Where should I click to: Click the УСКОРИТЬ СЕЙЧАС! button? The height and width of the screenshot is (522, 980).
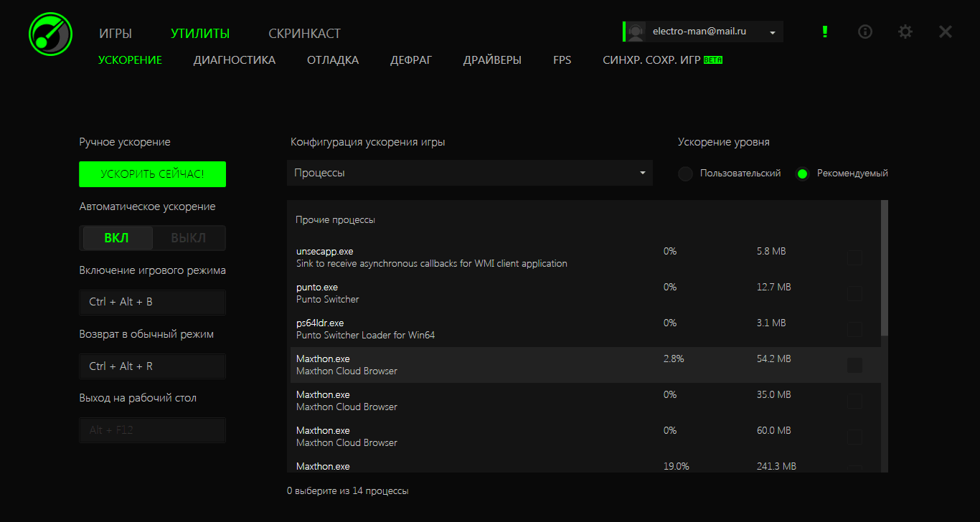coord(152,174)
